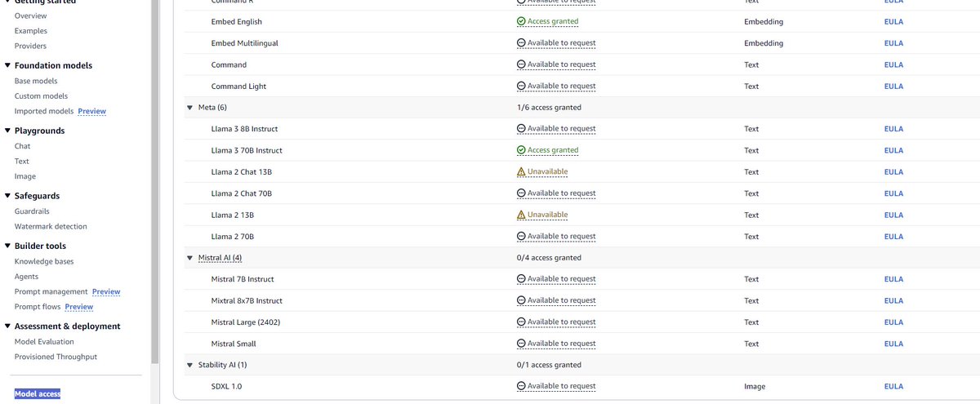Click request icon for Command row

coord(521,64)
